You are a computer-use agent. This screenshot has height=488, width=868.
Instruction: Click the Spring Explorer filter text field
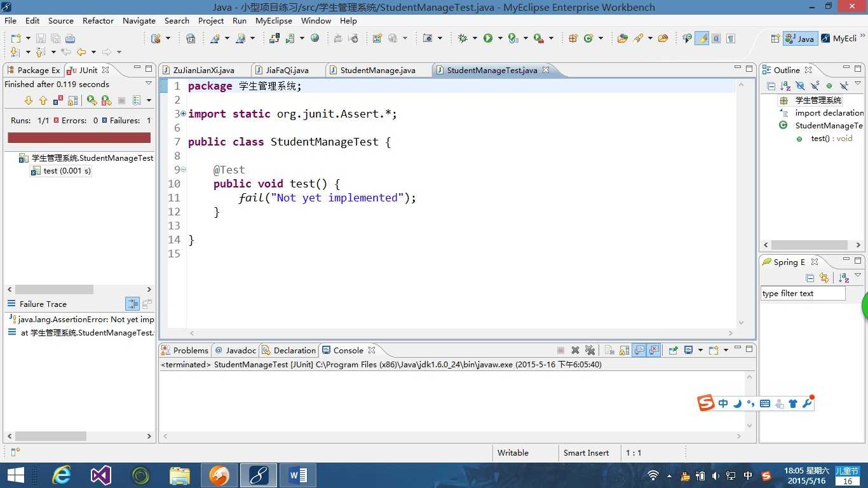pyautogui.click(x=803, y=294)
